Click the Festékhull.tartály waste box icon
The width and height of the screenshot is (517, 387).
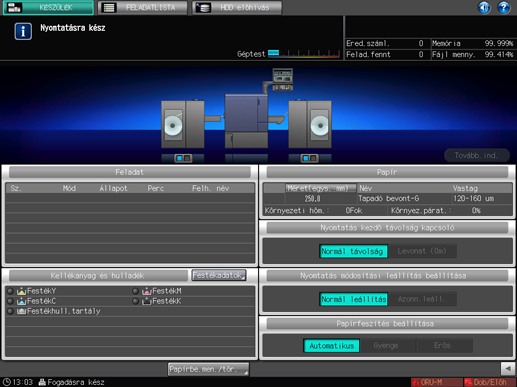pos(21,311)
